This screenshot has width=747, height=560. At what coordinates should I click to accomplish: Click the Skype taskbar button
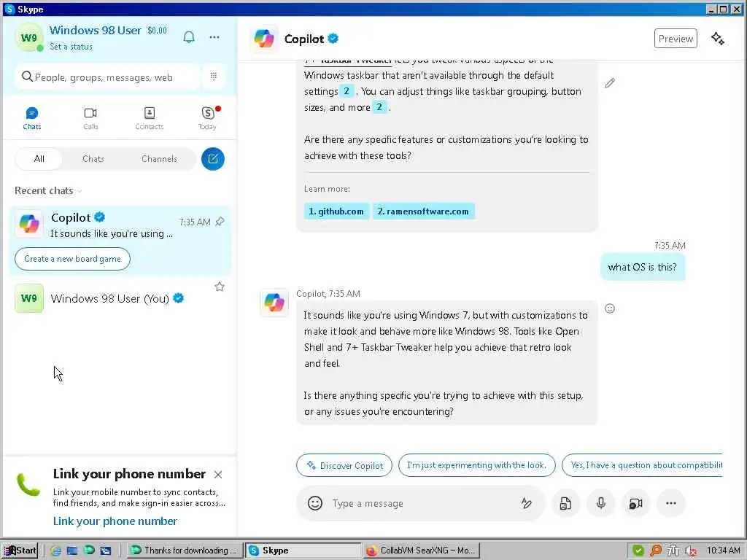coord(303,550)
